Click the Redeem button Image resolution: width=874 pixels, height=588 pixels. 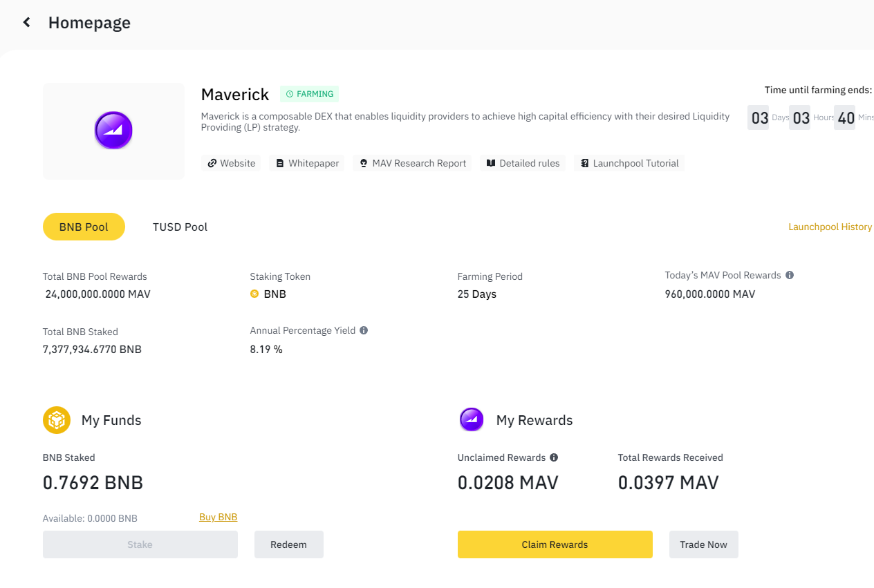pyautogui.click(x=289, y=544)
